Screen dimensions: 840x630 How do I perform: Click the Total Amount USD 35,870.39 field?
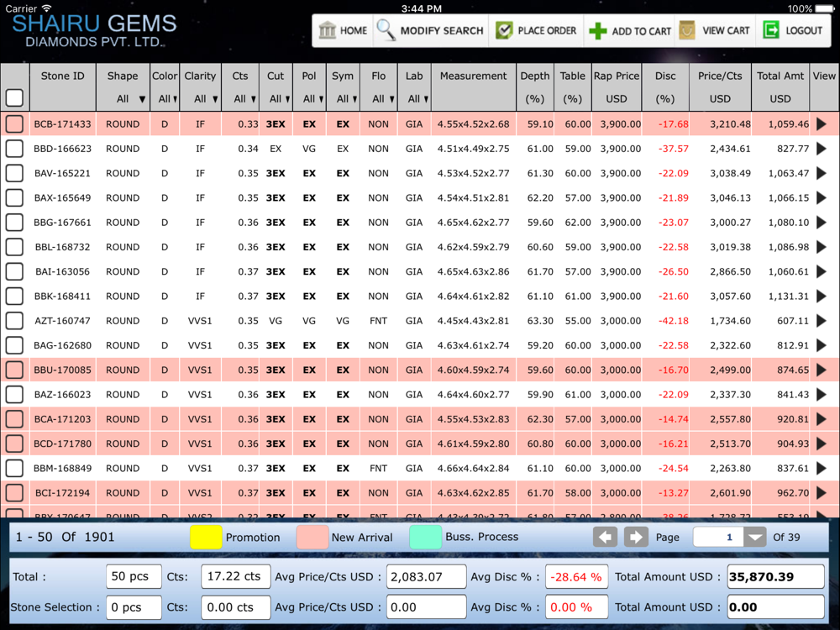pyautogui.click(x=775, y=577)
